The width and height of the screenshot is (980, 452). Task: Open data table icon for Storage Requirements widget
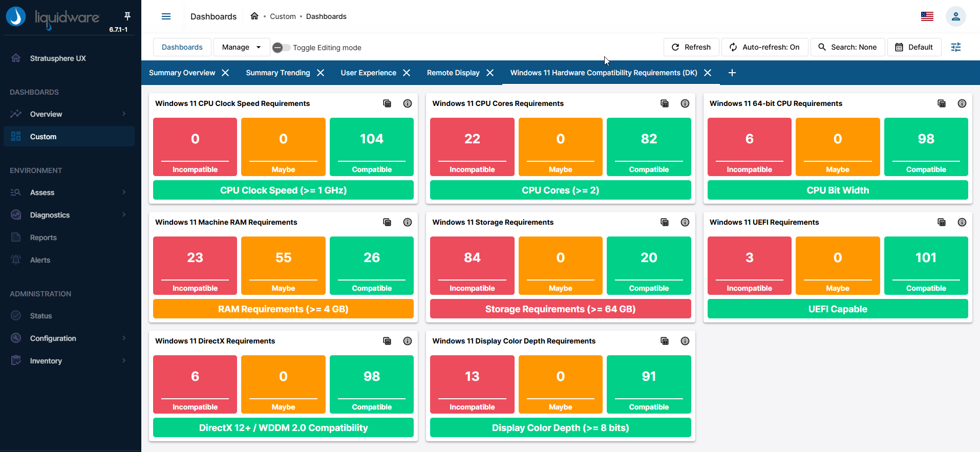click(665, 222)
